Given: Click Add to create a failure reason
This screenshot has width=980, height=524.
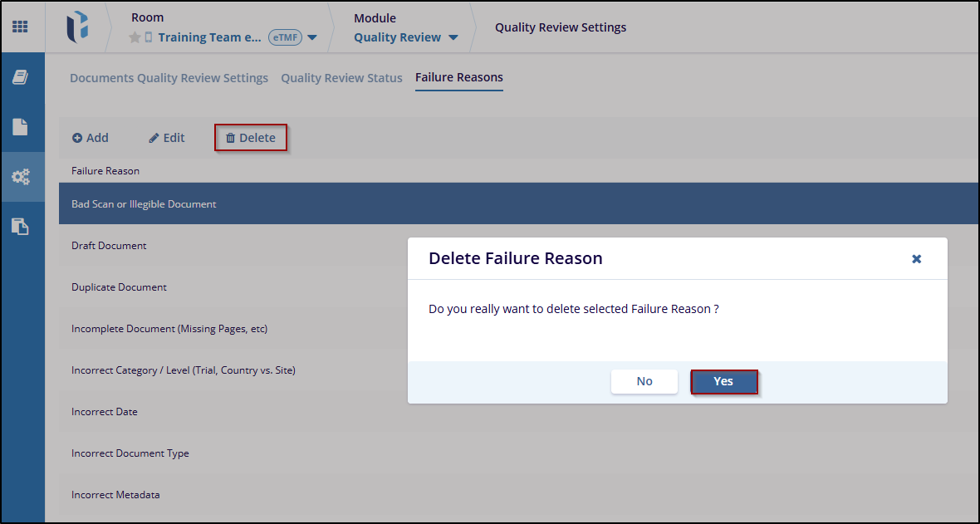Looking at the screenshot, I should (91, 138).
